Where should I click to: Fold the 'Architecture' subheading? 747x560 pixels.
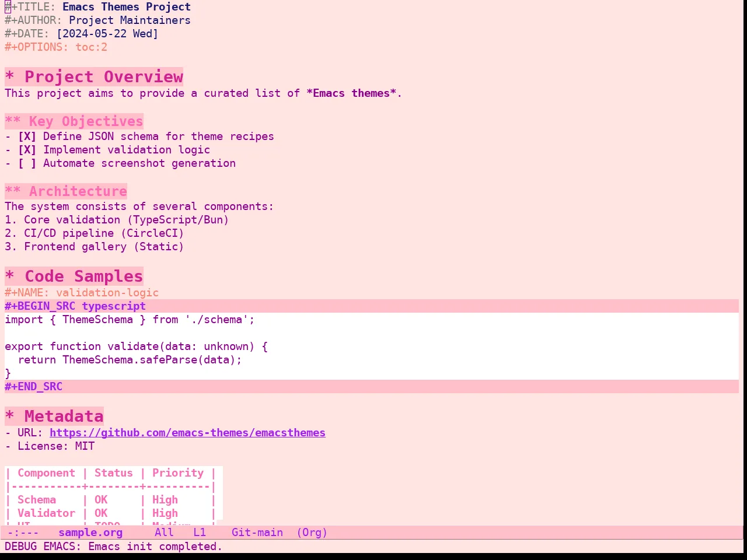pyautogui.click(x=66, y=191)
